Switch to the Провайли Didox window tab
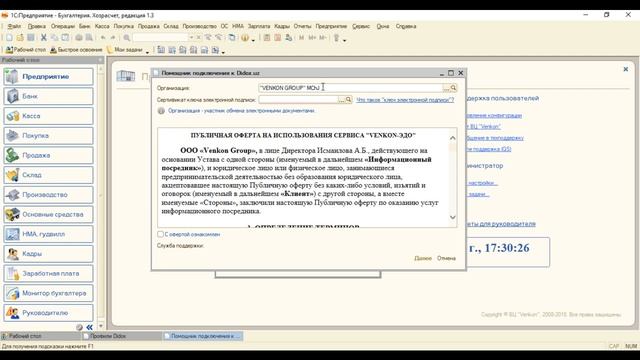640x360 pixels. coord(122,336)
